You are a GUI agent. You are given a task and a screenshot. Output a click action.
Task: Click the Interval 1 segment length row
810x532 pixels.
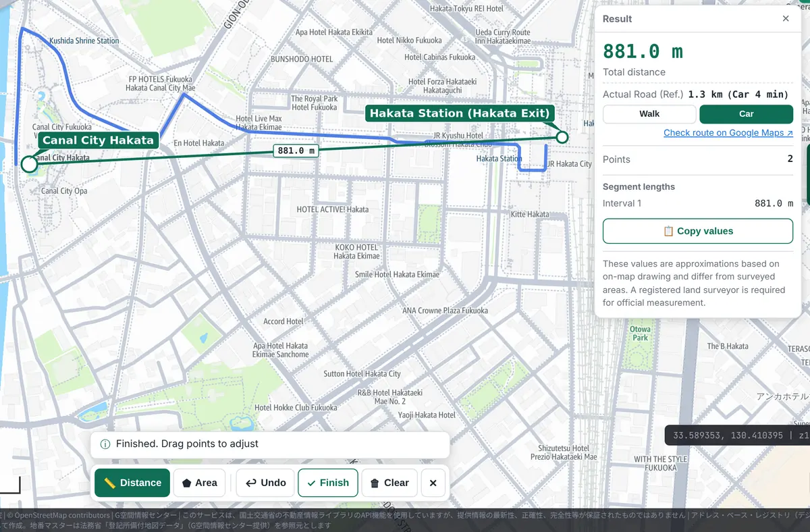pos(698,203)
